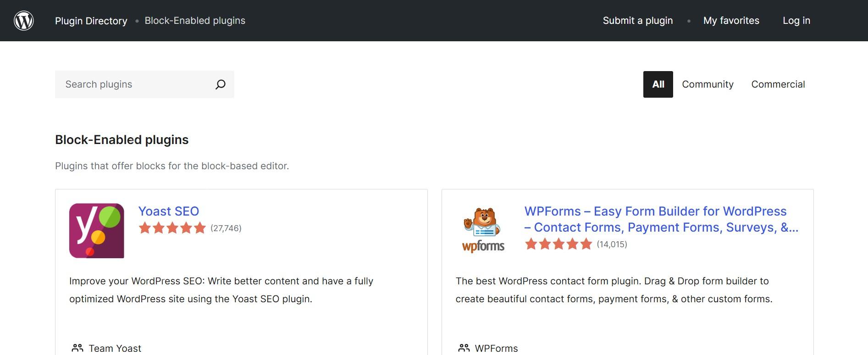Image resolution: width=868 pixels, height=355 pixels.
Task: Go to My favorites
Action: 731,21
